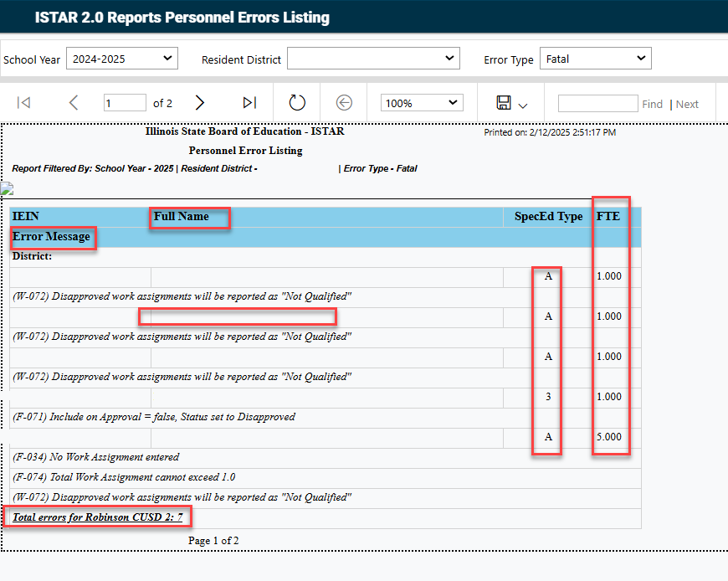Viewport: 728px width, 581px height.
Task: Click the Personnel Error Listing title
Action: pyautogui.click(x=246, y=151)
